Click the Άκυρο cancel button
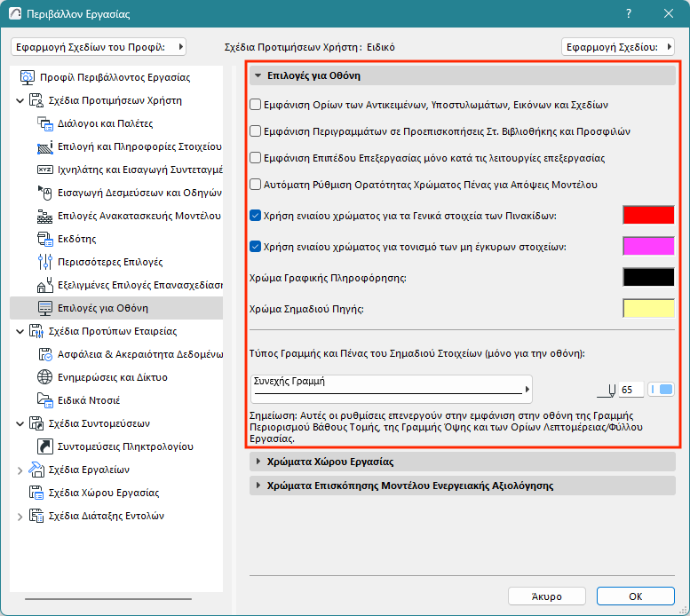This screenshot has height=616, width=690. coord(546,596)
